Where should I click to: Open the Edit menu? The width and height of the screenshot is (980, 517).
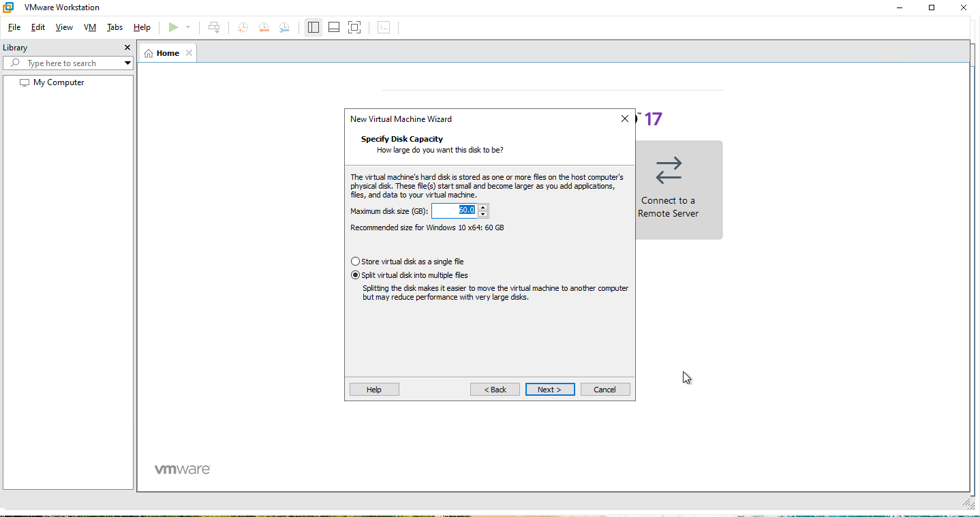pyautogui.click(x=38, y=27)
